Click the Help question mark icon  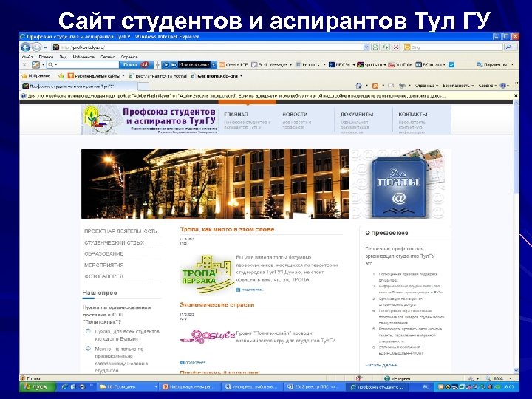[x=503, y=86]
